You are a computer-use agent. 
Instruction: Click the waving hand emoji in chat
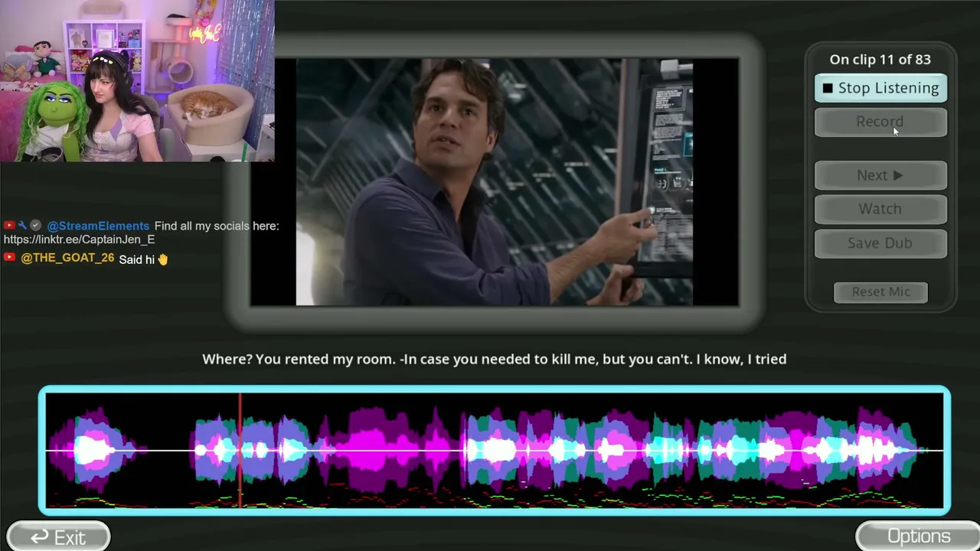tap(162, 259)
